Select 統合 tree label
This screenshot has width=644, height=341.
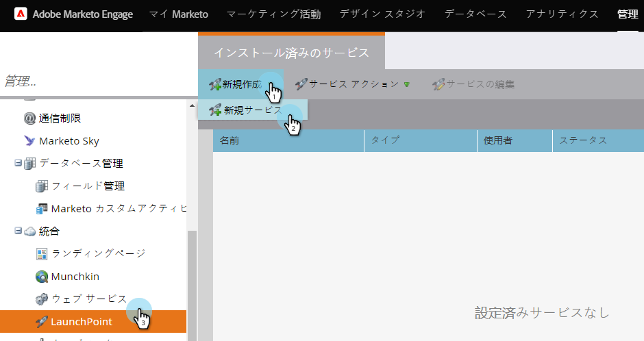49,231
